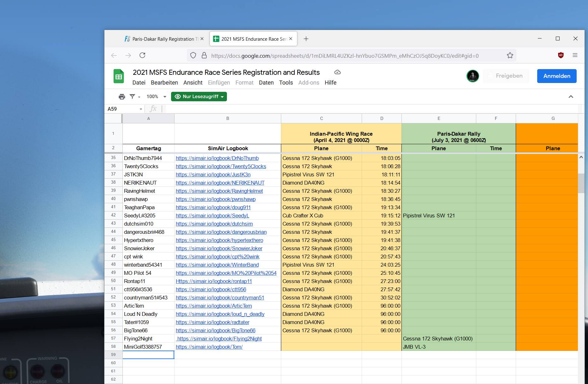Viewport: 588px width, 384px height.
Task: Click the tracking protection shield icon
Action: [x=193, y=56]
